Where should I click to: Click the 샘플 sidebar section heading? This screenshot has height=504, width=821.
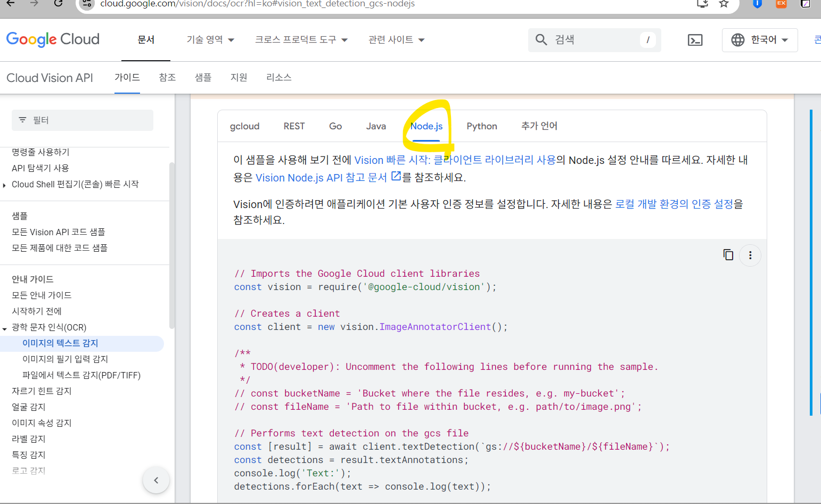pos(20,216)
